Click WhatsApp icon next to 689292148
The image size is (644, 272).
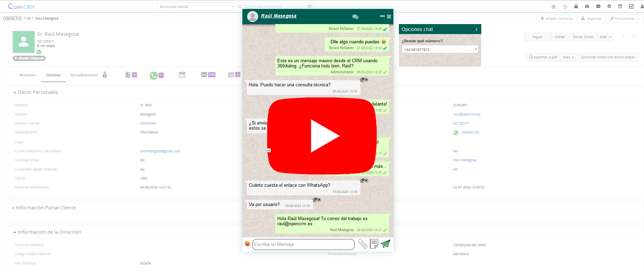[456, 133]
